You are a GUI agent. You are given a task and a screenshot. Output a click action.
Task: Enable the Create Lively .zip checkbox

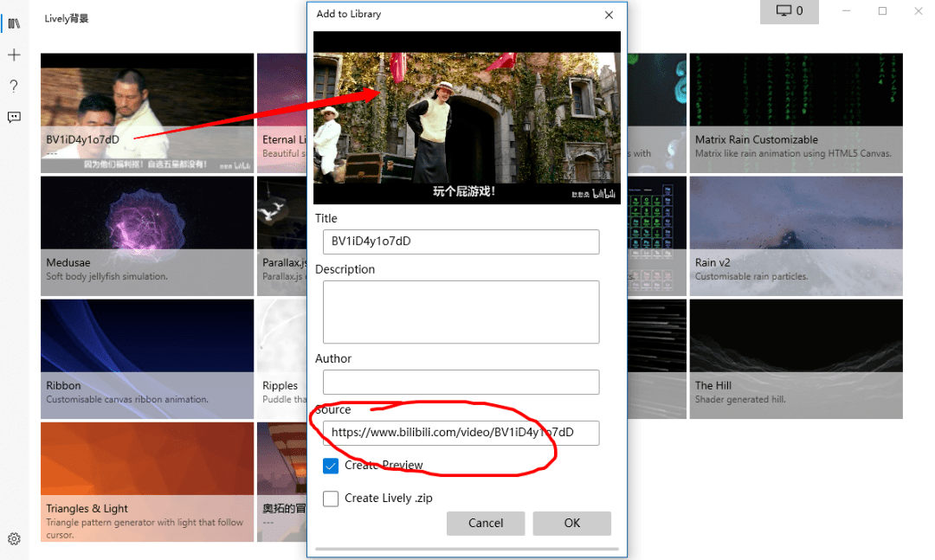[x=331, y=499]
